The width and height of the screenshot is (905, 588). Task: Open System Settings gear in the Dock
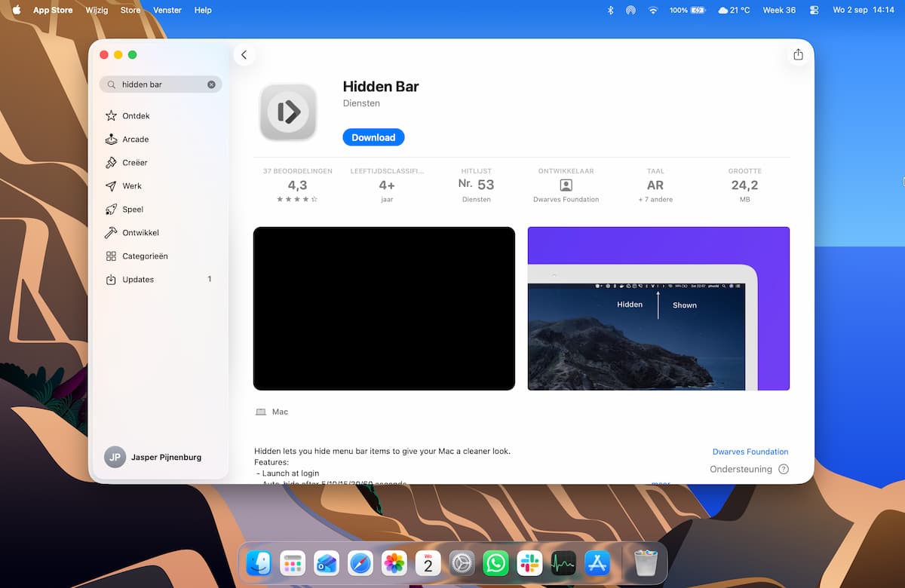tap(462, 563)
